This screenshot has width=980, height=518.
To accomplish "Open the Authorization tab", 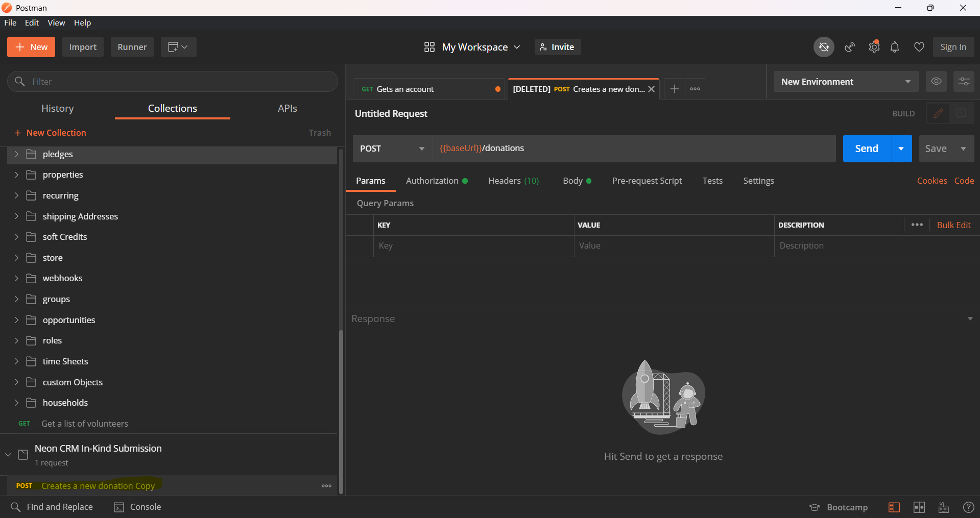I will point(437,181).
